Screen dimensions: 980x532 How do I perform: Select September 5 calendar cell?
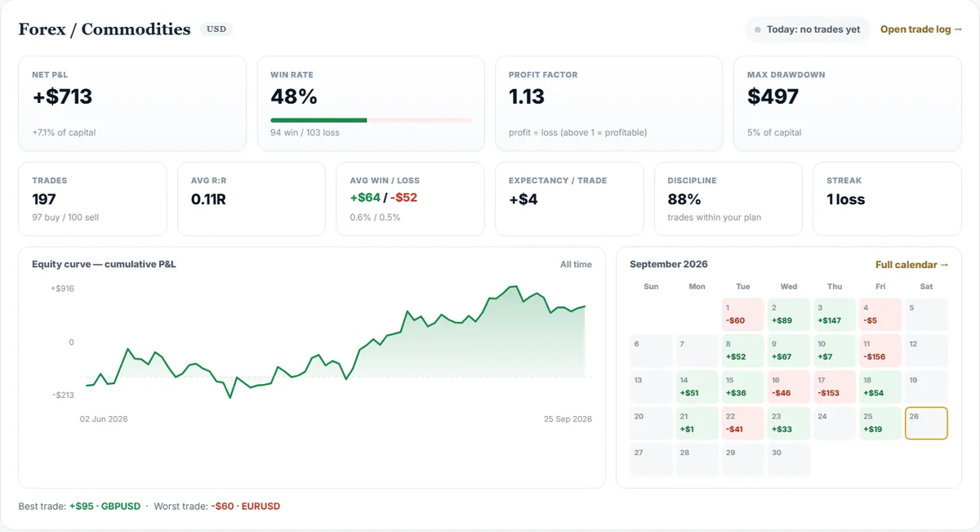[x=926, y=315]
